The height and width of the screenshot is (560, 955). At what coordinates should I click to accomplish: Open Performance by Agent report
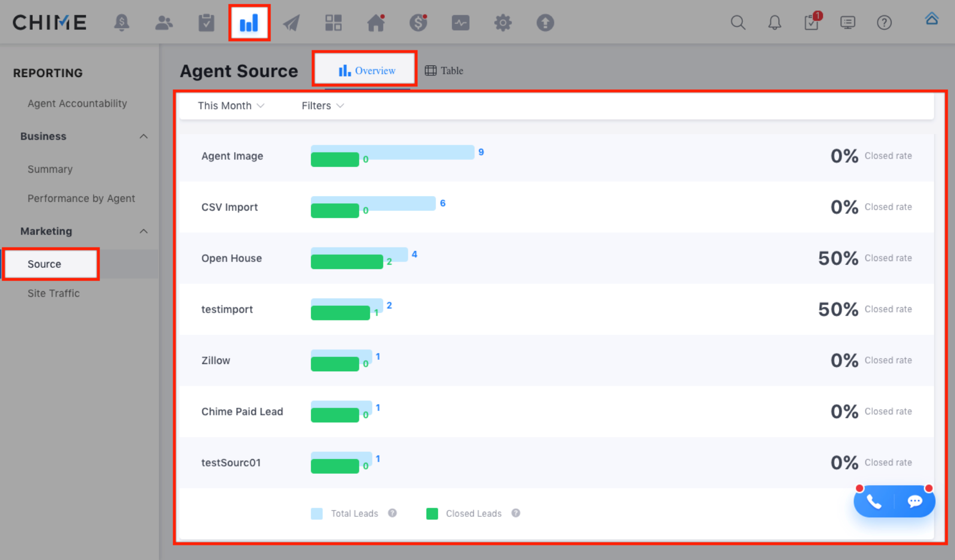(x=81, y=198)
